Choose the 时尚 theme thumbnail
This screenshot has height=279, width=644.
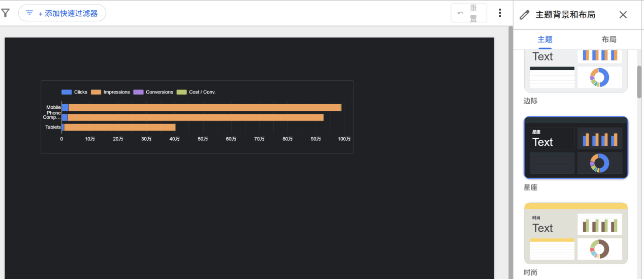(576, 233)
